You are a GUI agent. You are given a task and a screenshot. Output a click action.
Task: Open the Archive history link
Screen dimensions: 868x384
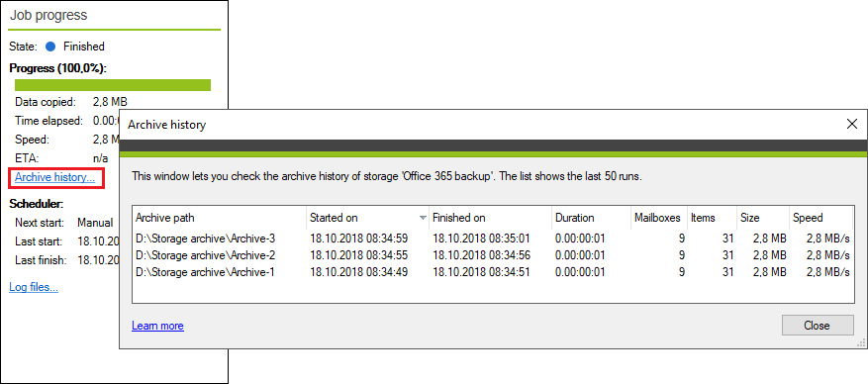54,177
